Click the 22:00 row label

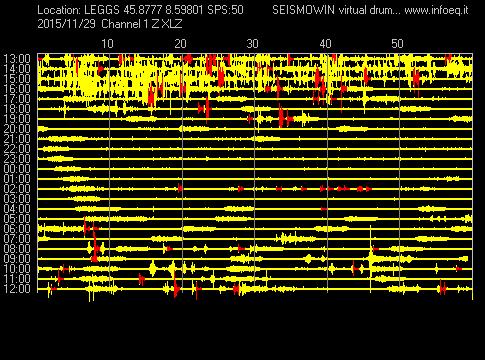[x=17, y=149]
